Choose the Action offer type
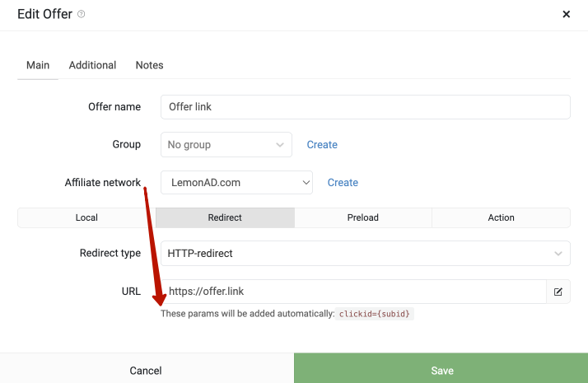The image size is (588, 383). (x=501, y=217)
